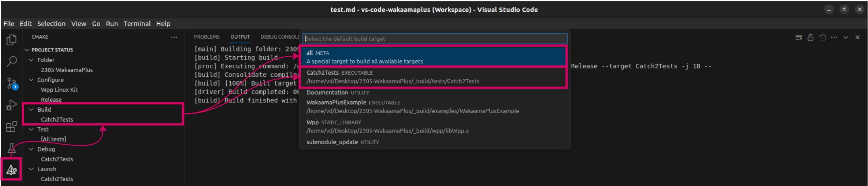Viewport: 868px width, 186px height.
Task: Open the Run and Debug view
Action: (x=12, y=105)
